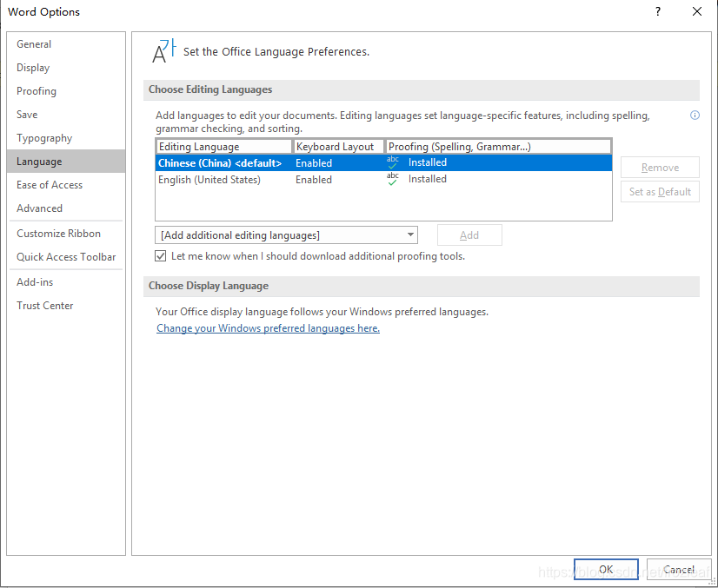Viewport: 718px width, 588px height.
Task: Follow 'Change your Windows preferred languages here' link
Action: [268, 328]
